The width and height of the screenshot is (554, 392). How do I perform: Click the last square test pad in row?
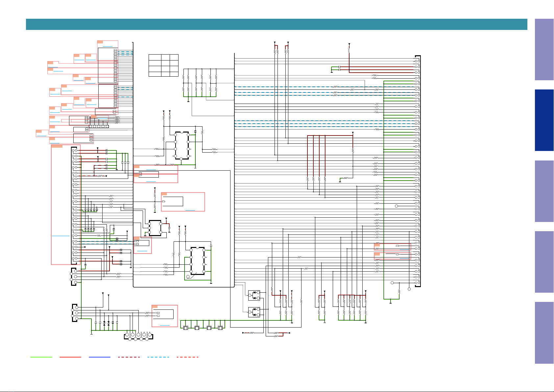coord(220,328)
